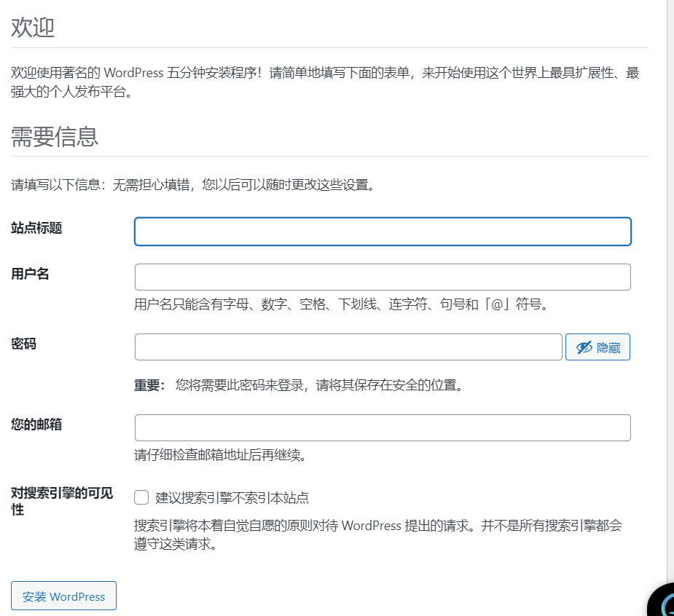Tick the 建议搜索引擎不索引本站点 checkbox
Screen dimensions: 674x616
tap(141, 498)
